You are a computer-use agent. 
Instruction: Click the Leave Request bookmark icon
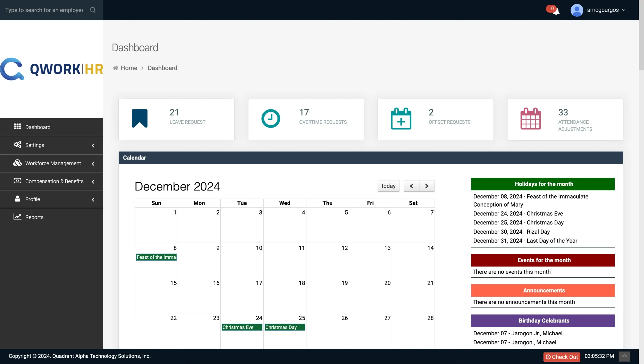140,118
